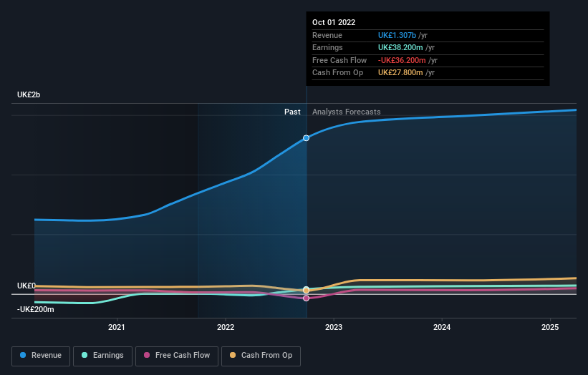This screenshot has width=588, height=375.
Task: Click the UK£1.307b revenue value in tooltip
Action: [397, 35]
